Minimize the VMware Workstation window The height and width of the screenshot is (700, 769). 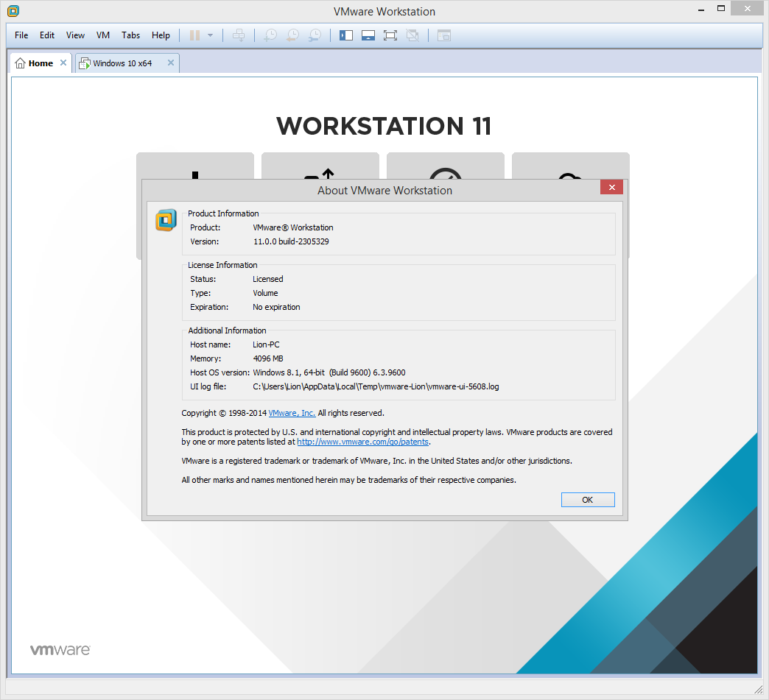(701, 10)
